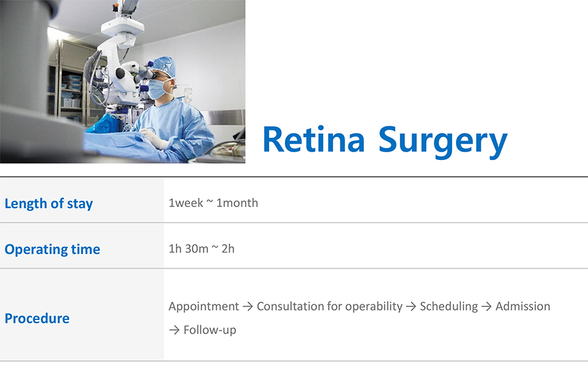
Task: Click the Appointment step text
Action: (204, 306)
